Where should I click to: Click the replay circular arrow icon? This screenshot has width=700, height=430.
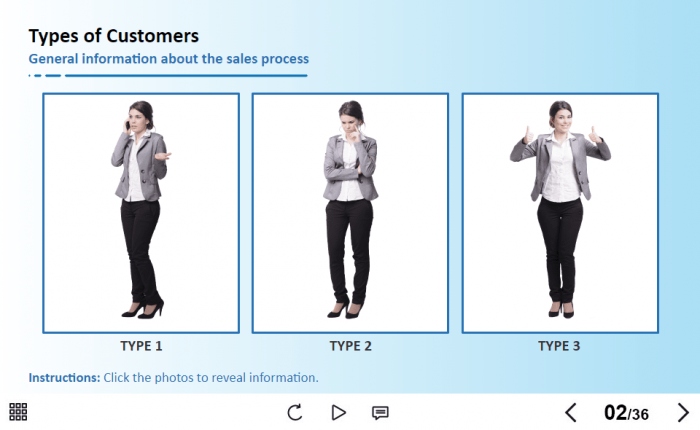pos(295,412)
